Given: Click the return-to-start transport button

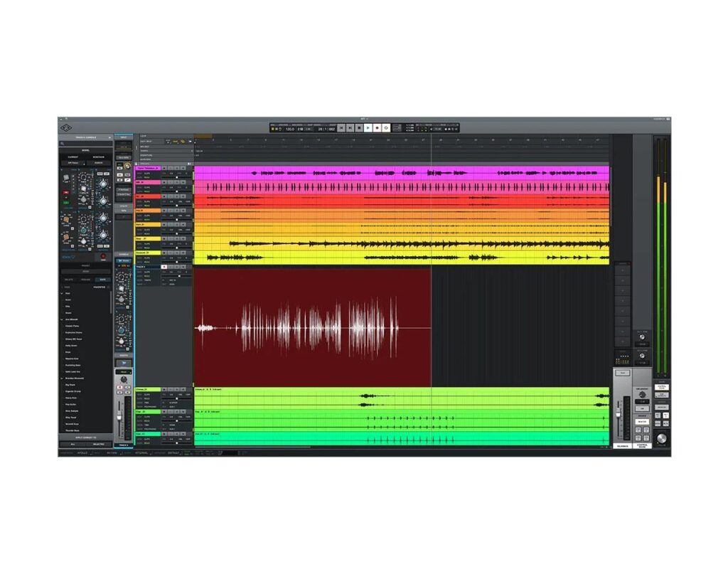Looking at the screenshot, I should point(342,128).
